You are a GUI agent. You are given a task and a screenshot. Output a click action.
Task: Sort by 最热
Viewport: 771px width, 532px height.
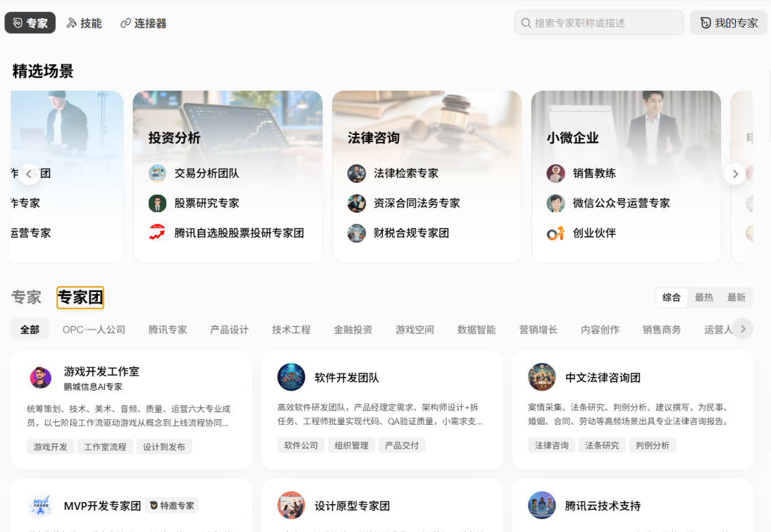(704, 298)
